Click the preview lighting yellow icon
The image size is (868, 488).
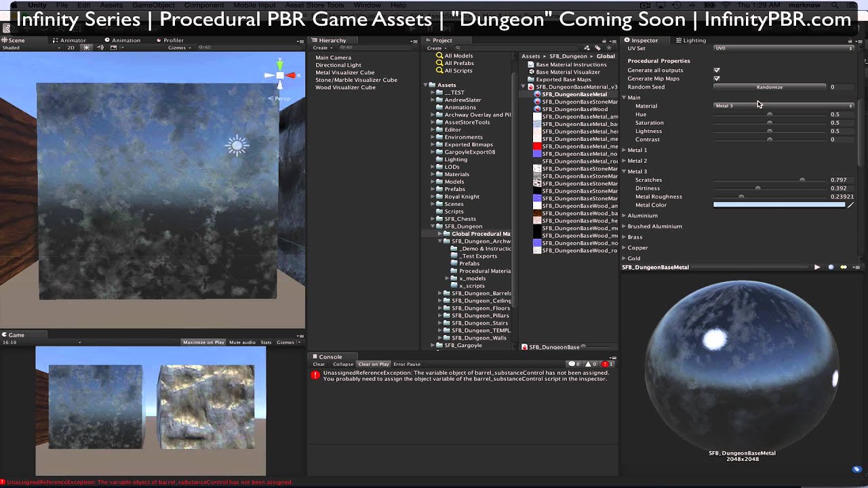coord(844,267)
